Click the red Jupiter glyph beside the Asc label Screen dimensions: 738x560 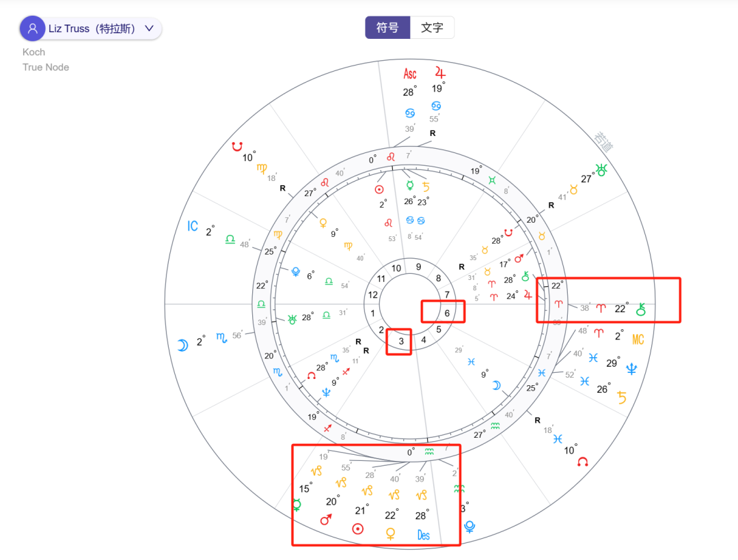click(x=439, y=72)
